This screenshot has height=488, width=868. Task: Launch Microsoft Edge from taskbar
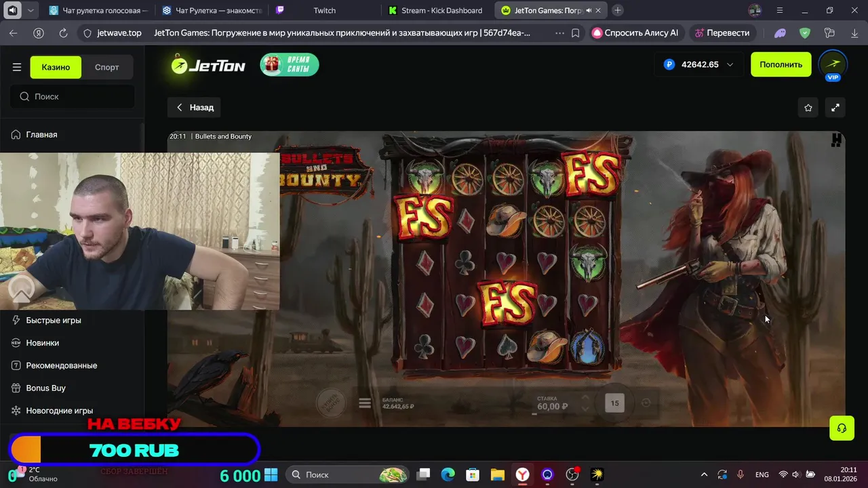tap(448, 474)
